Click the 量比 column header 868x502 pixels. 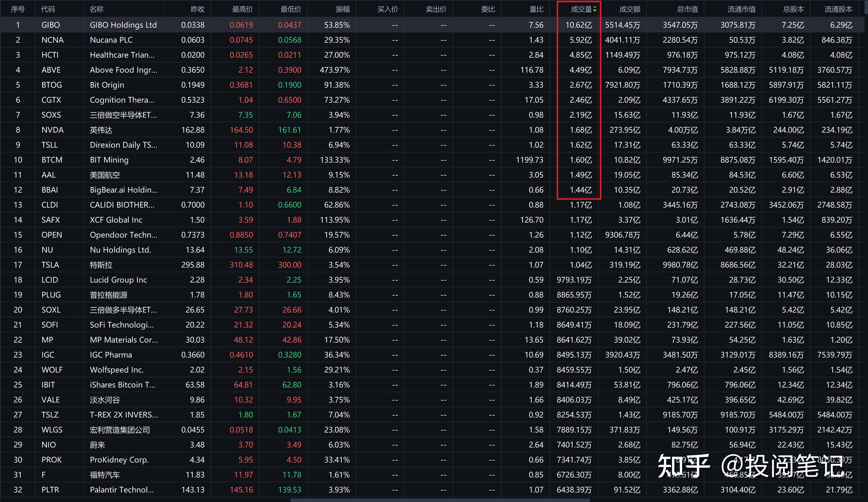536,9
